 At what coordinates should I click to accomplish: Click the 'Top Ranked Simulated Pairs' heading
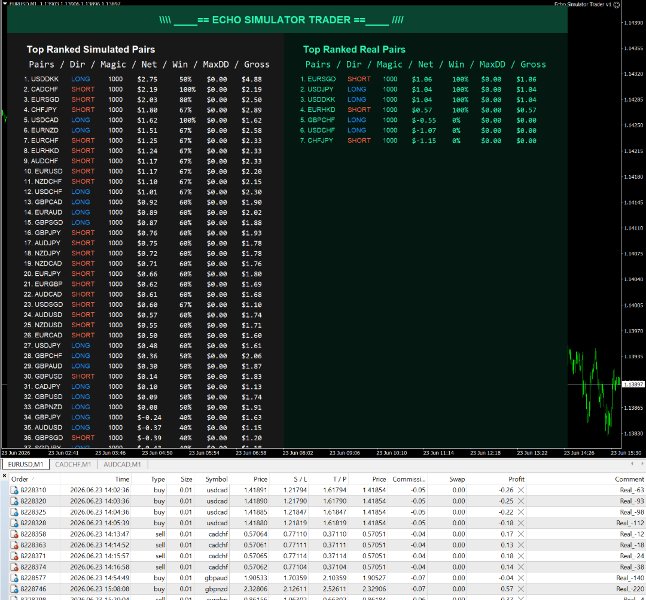point(91,49)
